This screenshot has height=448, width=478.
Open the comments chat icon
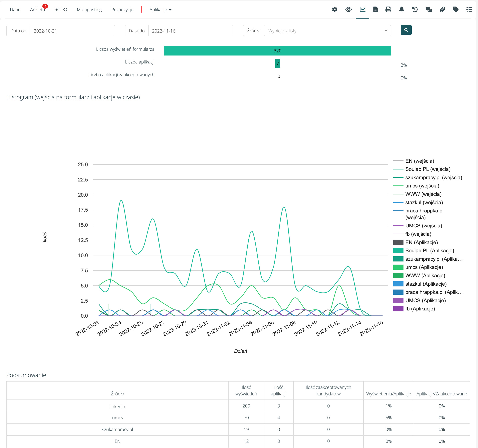[x=428, y=10]
